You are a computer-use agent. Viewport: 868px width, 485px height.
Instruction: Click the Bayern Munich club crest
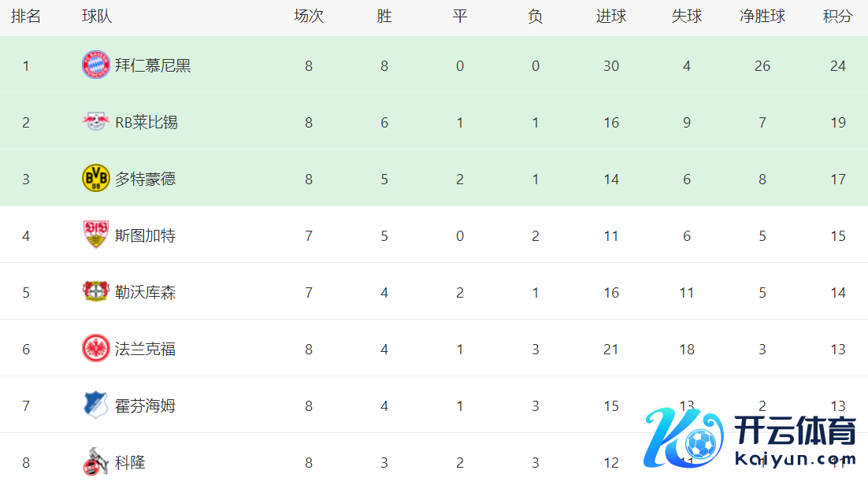(96, 65)
